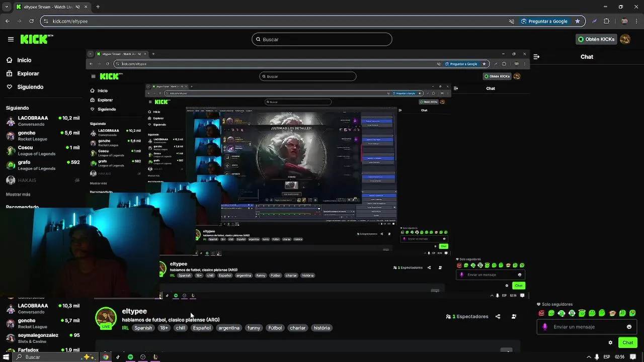644x362 pixels.
Task: View site information icon in address bar
Action: click(x=46, y=21)
